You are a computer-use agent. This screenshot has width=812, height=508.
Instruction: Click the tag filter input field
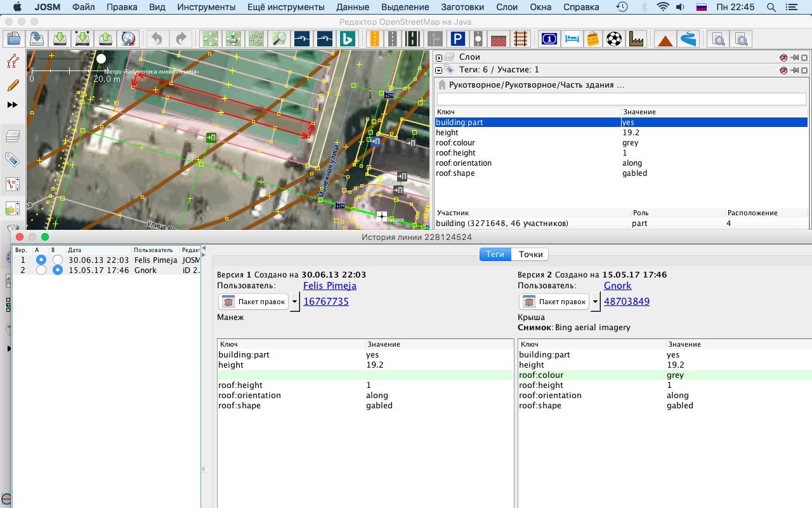tap(622, 99)
